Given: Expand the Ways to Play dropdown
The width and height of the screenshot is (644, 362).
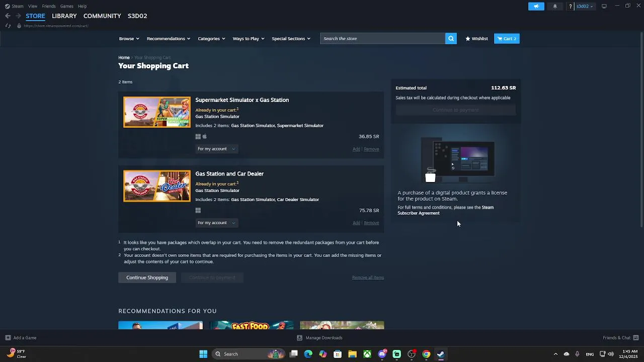Looking at the screenshot, I should (249, 39).
